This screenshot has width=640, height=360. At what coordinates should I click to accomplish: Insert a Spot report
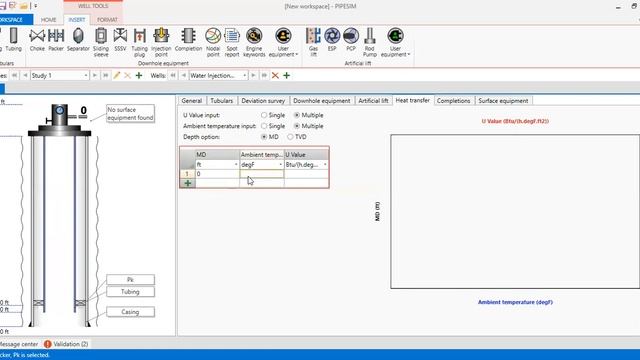pyautogui.click(x=232, y=42)
